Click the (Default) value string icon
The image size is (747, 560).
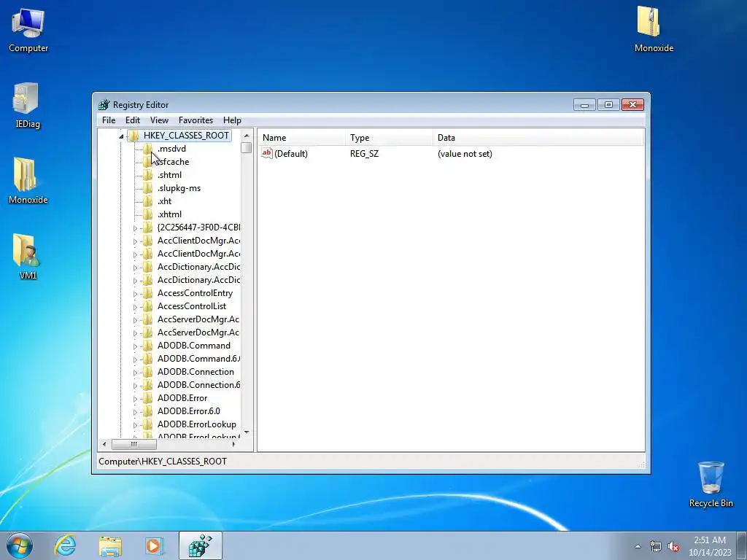267,153
